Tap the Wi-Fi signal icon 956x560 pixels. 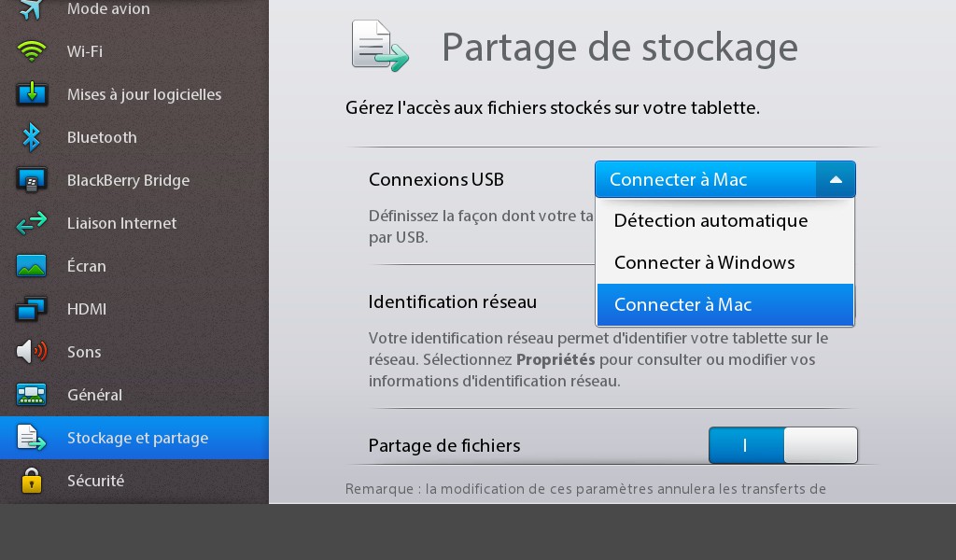[x=31, y=51]
